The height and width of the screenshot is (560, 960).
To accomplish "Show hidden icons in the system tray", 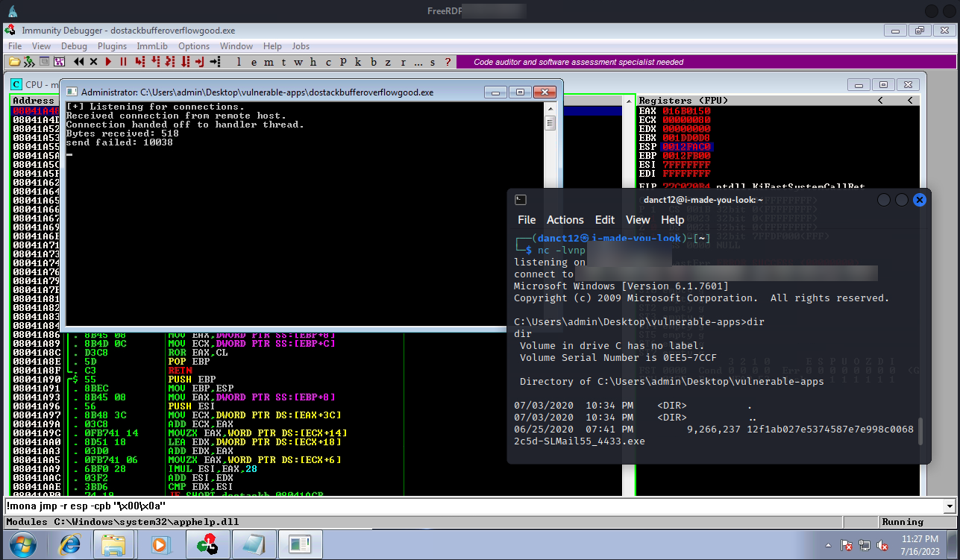I will tap(828, 544).
